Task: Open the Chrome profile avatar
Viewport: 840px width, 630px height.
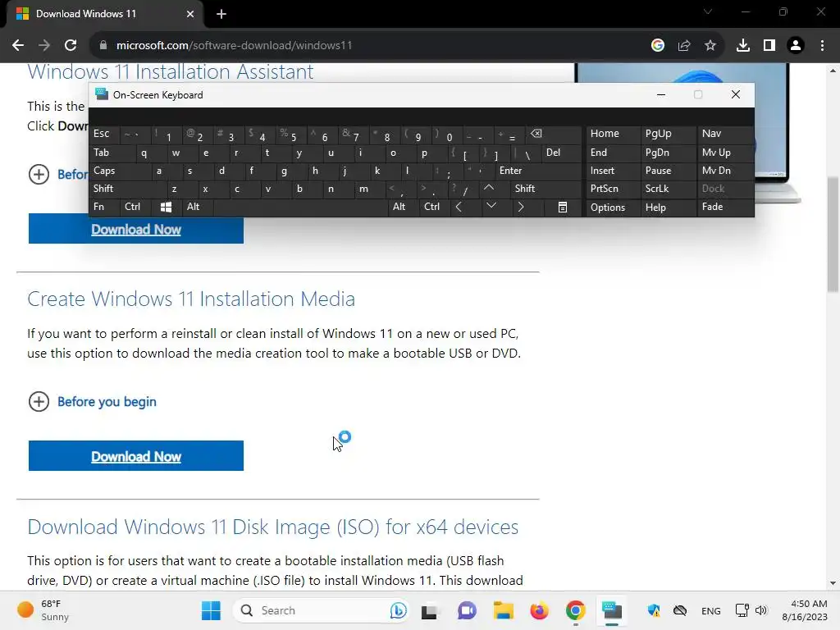Action: (796, 46)
